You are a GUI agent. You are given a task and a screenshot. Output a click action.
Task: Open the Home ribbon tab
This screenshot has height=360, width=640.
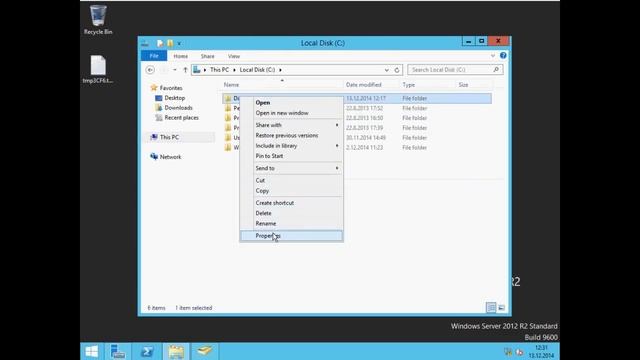pyautogui.click(x=180, y=56)
